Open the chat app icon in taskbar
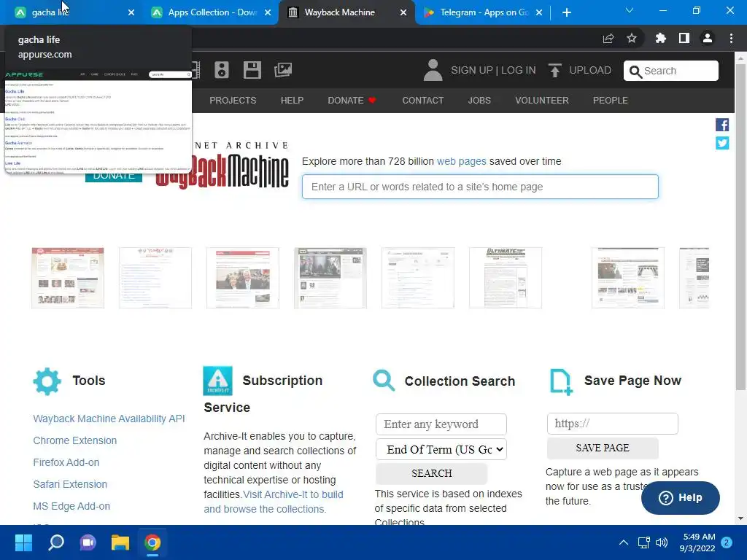The height and width of the screenshot is (560, 747). [x=88, y=542]
